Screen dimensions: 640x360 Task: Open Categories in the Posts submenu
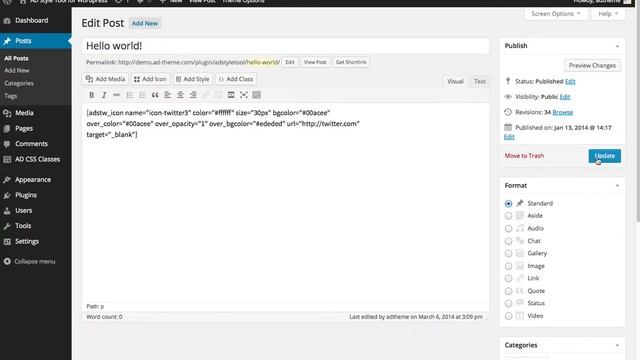pos(19,83)
